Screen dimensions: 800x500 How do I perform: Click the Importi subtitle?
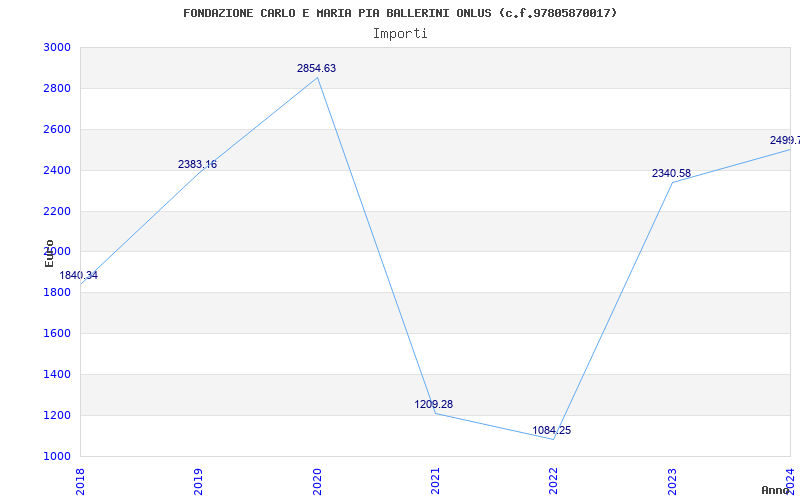point(400,34)
